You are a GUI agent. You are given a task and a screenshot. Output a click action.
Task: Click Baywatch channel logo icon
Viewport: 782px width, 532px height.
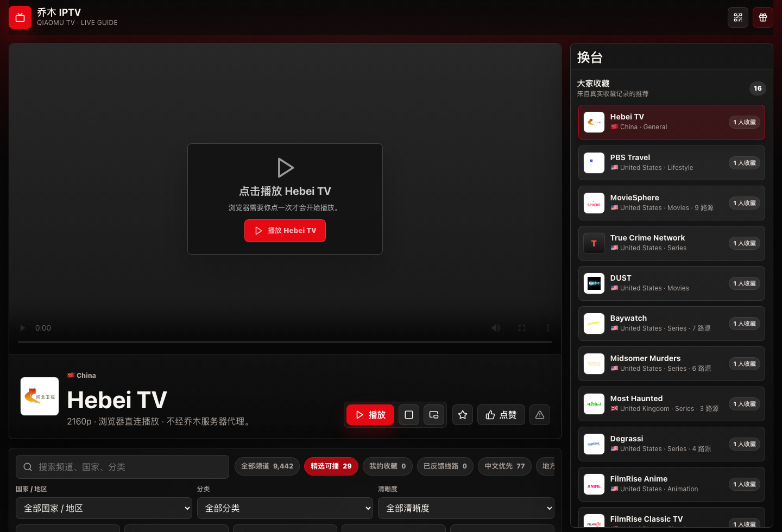tap(594, 324)
